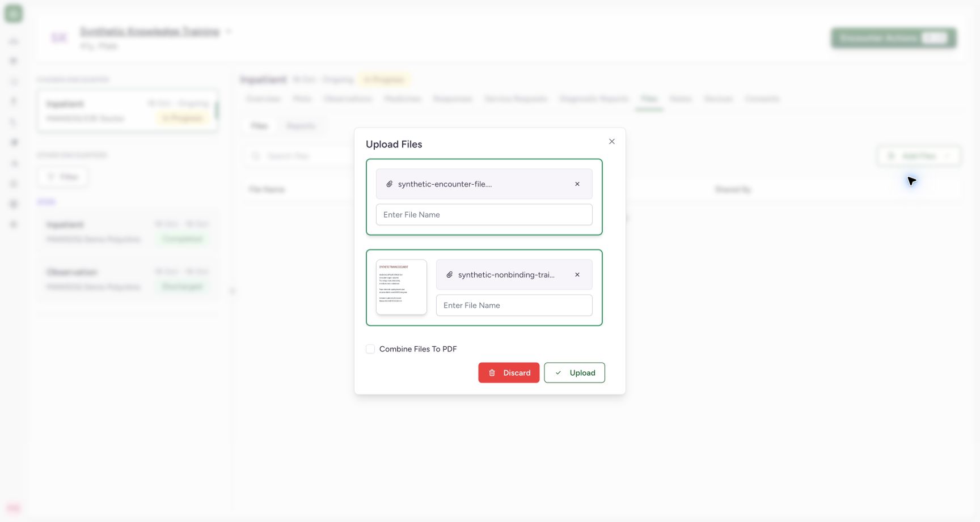980x522 pixels.
Task: Remove the synthetic-encounter-file attachment
Action: 577,184
